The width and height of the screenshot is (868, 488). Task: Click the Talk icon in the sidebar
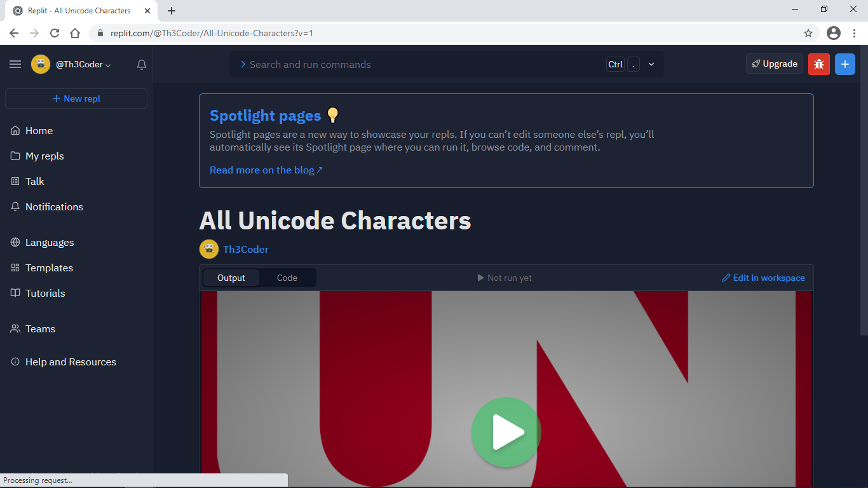pyautogui.click(x=15, y=181)
